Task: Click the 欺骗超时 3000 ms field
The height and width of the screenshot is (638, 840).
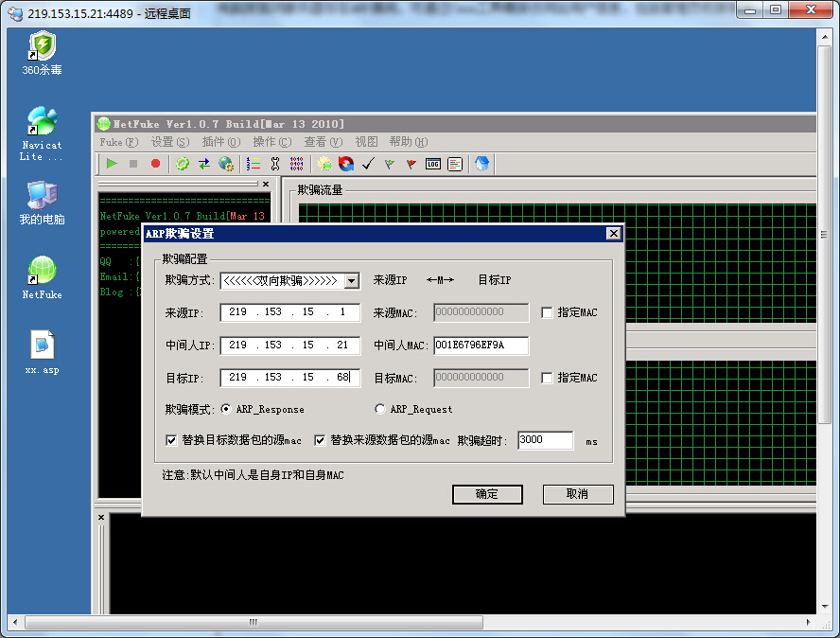Action: coord(546,440)
